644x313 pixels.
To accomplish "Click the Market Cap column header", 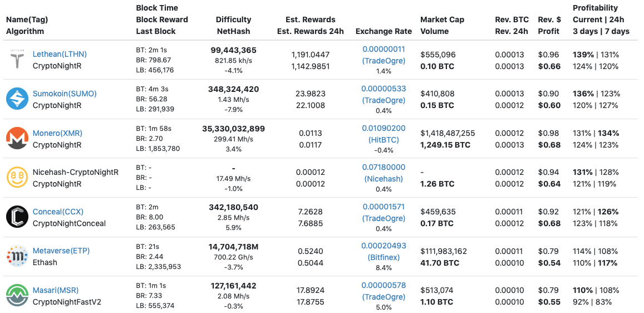I will pyautogui.click(x=442, y=19).
